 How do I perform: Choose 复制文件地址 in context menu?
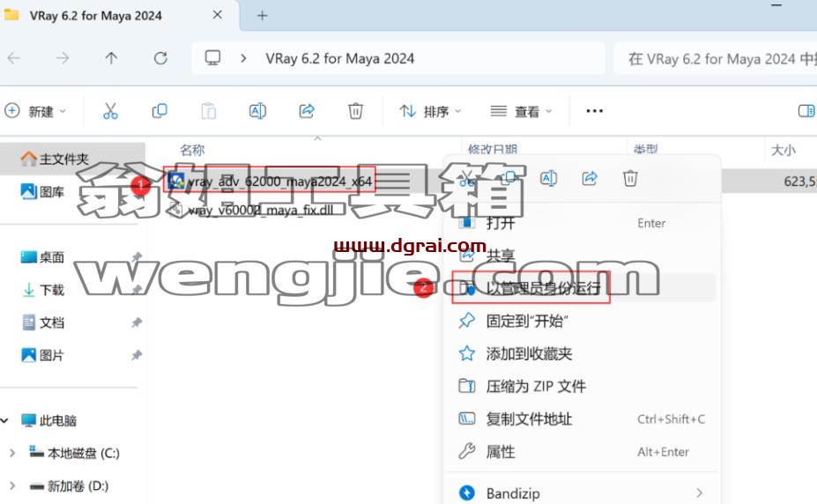pyautogui.click(x=582, y=419)
